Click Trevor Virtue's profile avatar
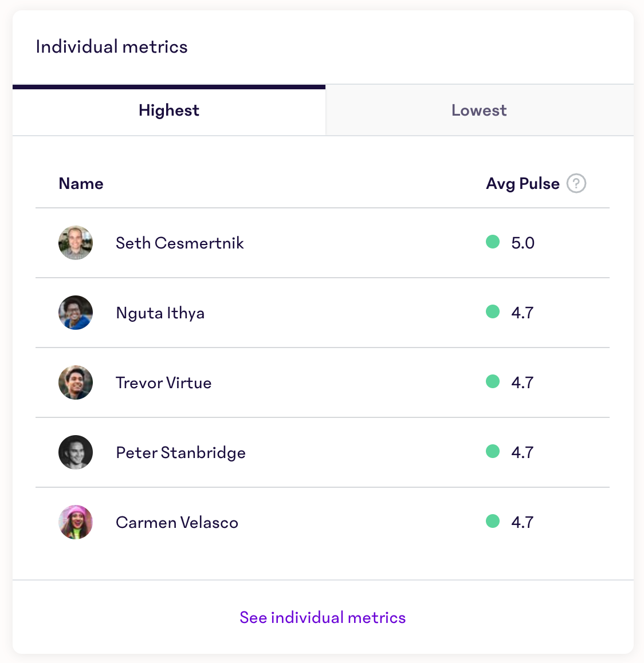This screenshot has width=644, height=663. 75,382
